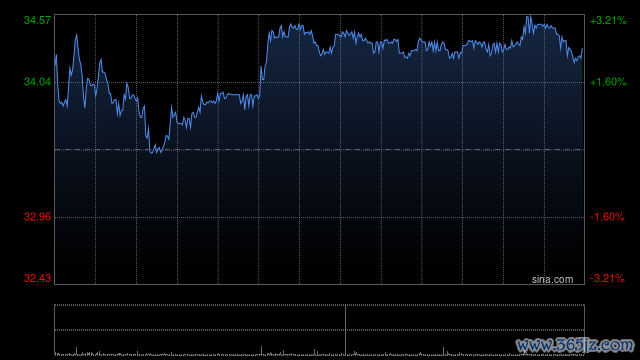Image resolution: width=640 pixels, height=360 pixels.
Task: Click the starting point of price line
Action: coord(56,55)
